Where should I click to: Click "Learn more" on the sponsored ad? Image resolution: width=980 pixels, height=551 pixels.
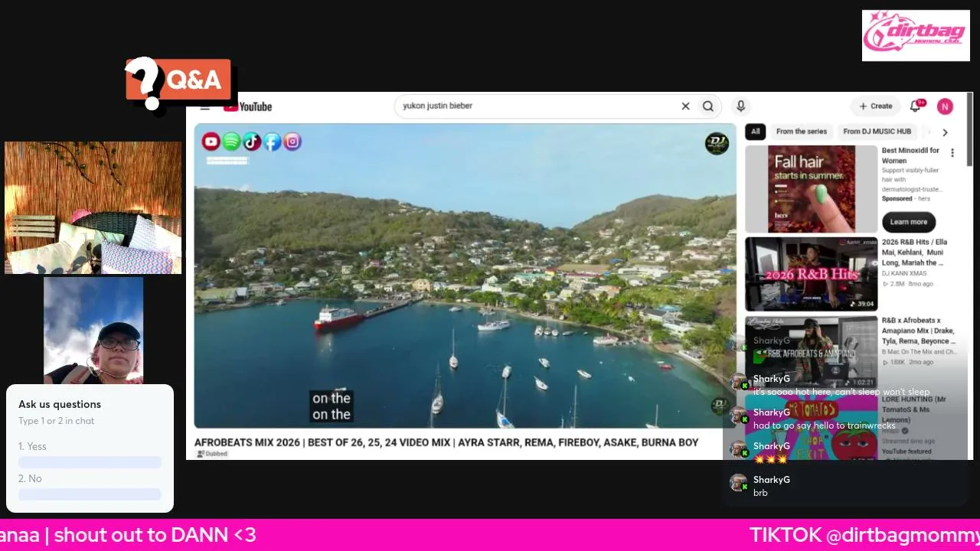pyautogui.click(x=909, y=222)
